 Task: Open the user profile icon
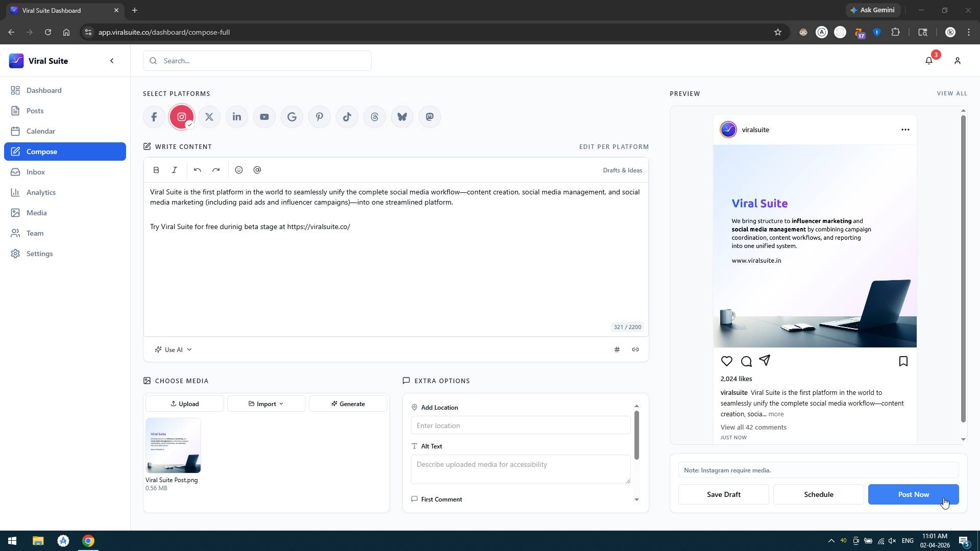click(958, 61)
